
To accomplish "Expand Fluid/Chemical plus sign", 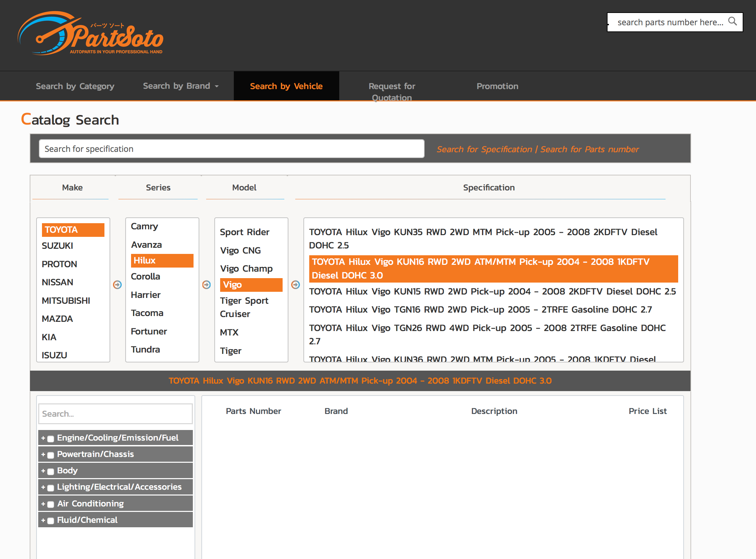I will point(43,520).
